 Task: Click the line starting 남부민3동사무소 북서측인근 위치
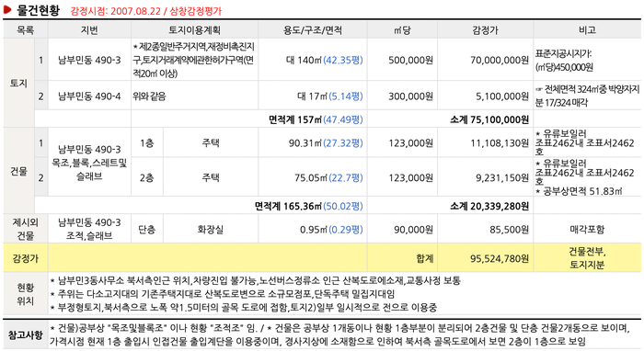[256, 281]
